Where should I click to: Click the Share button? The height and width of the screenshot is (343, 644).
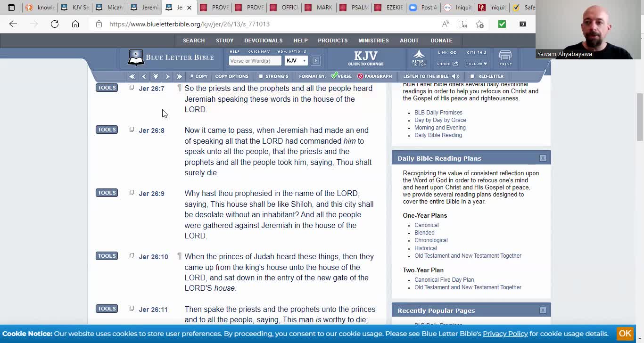pyautogui.click(x=447, y=64)
